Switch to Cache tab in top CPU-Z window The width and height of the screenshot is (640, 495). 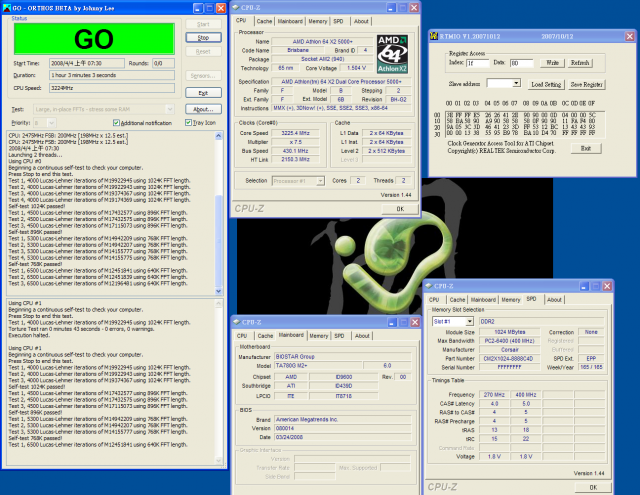pos(264,21)
